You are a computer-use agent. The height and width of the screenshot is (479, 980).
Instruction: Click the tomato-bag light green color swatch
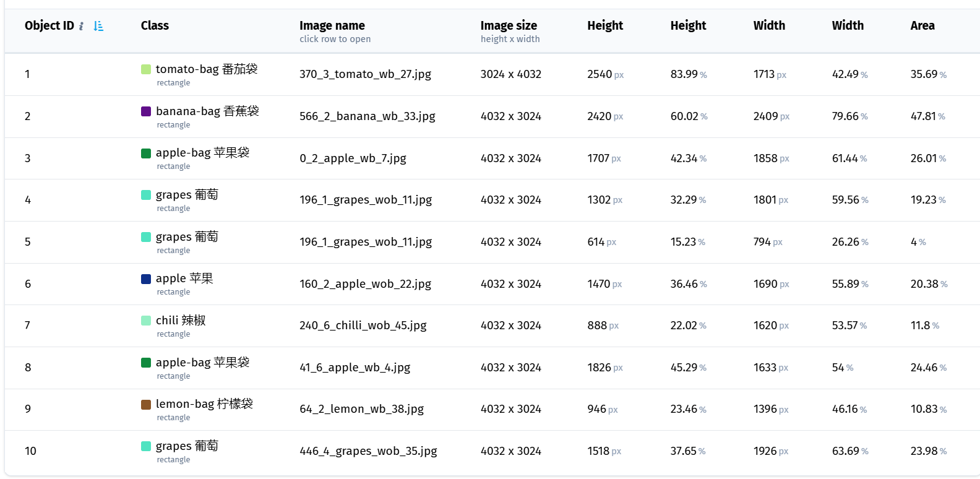tap(146, 69)
